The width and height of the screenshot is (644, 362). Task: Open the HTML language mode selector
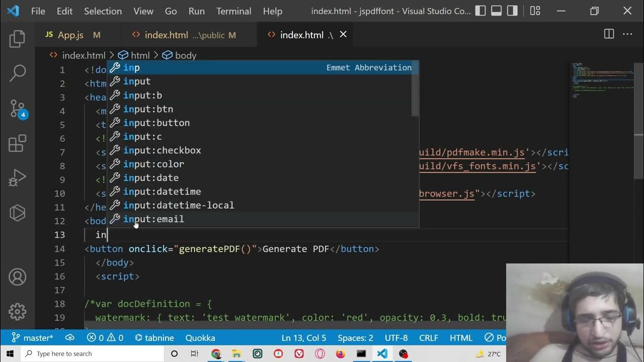(461, 338)
